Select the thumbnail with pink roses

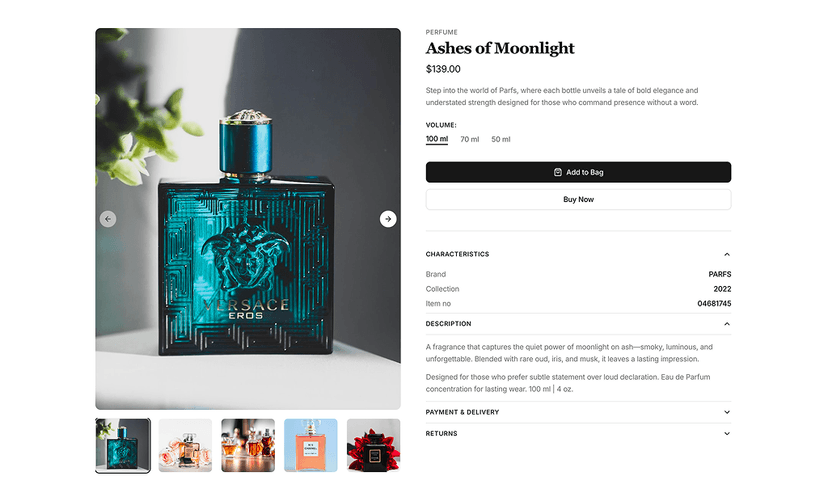pos(185,446)
